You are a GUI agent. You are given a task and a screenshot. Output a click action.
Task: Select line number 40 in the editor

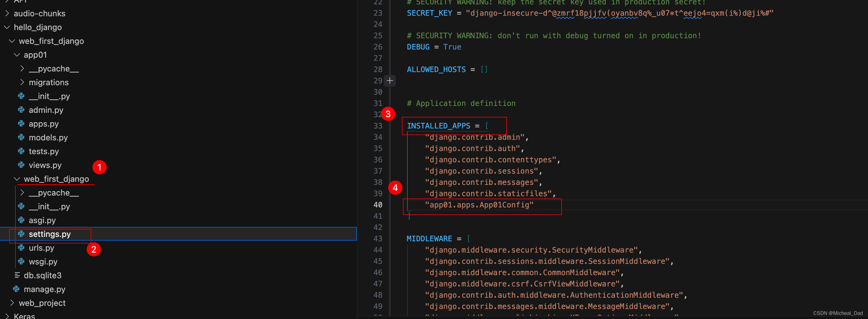click(378, 205)
